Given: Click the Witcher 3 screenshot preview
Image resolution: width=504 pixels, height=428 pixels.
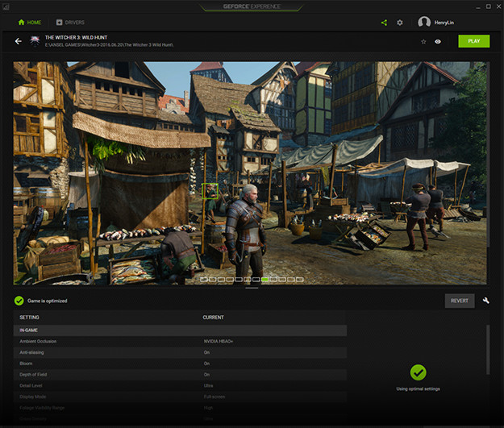Looking at the screenshot, I should tap(250, 173).
